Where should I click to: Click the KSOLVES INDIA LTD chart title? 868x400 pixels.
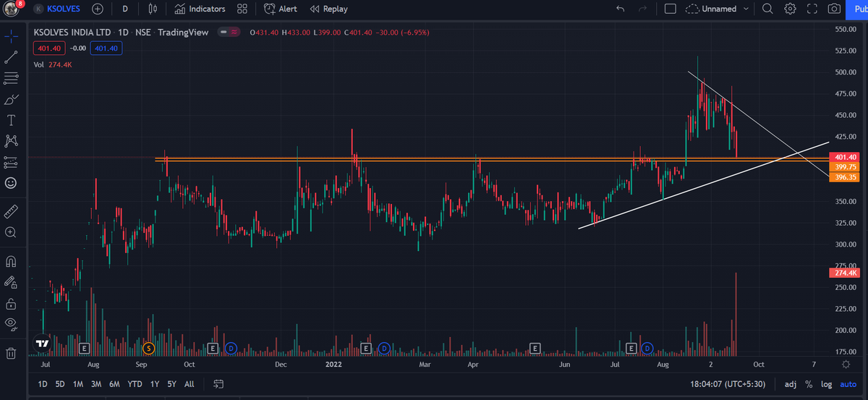pyautogui.click(x=72, y=33)
